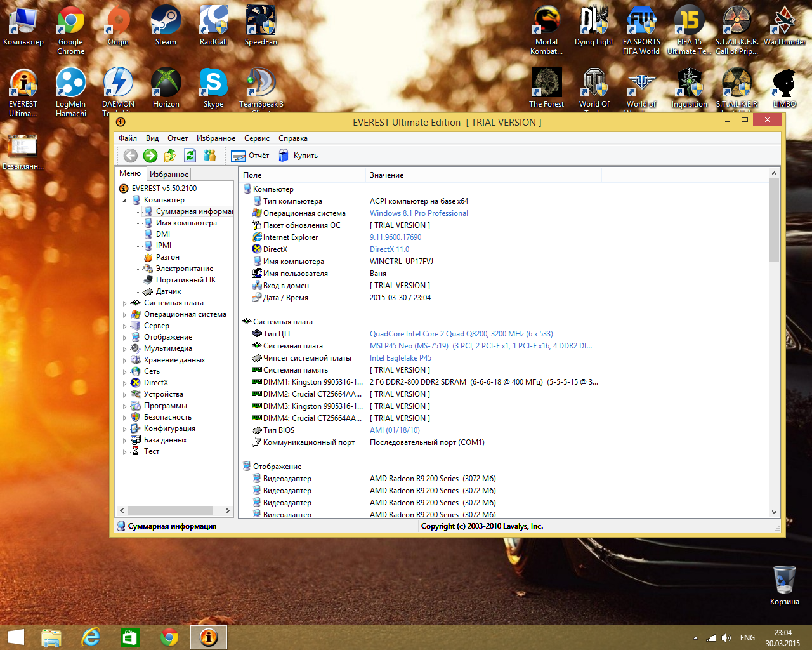812x650 pixels.
Task: Select the IPMI tree item
Action: 157,246
